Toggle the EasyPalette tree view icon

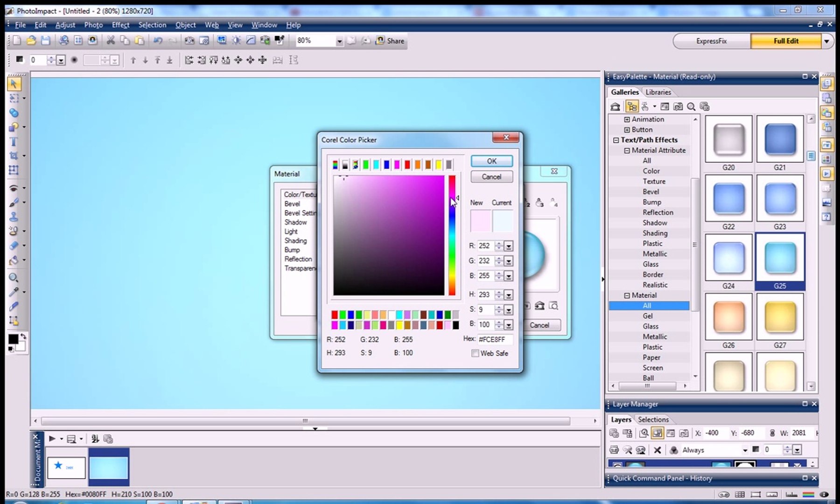point(631,107)
